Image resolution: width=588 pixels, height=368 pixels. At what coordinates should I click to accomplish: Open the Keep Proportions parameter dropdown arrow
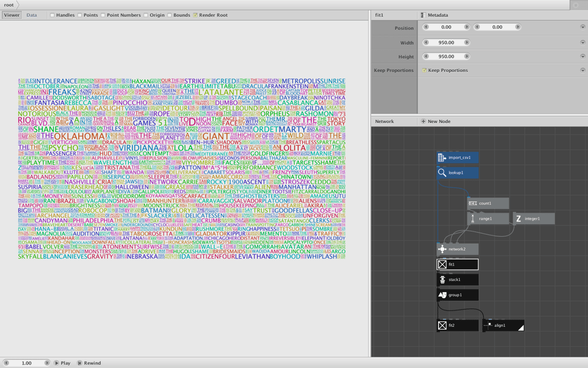pyautogui.click(x=582, y=70)
